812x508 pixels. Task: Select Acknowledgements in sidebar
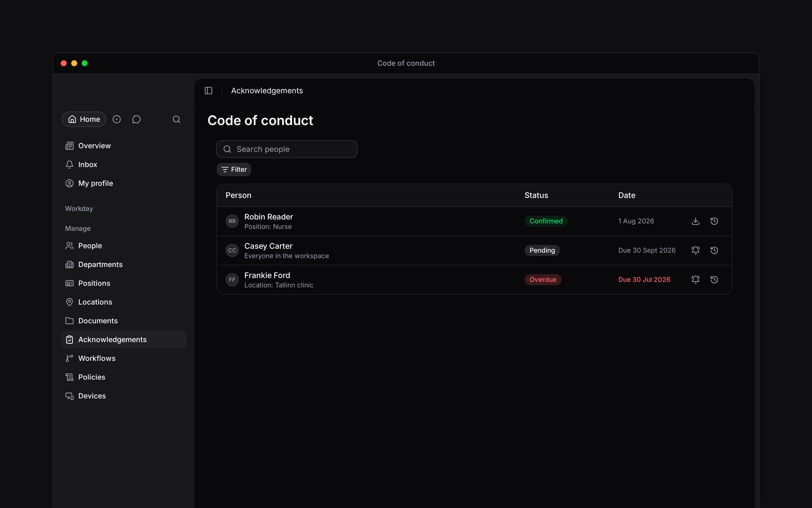124,340
